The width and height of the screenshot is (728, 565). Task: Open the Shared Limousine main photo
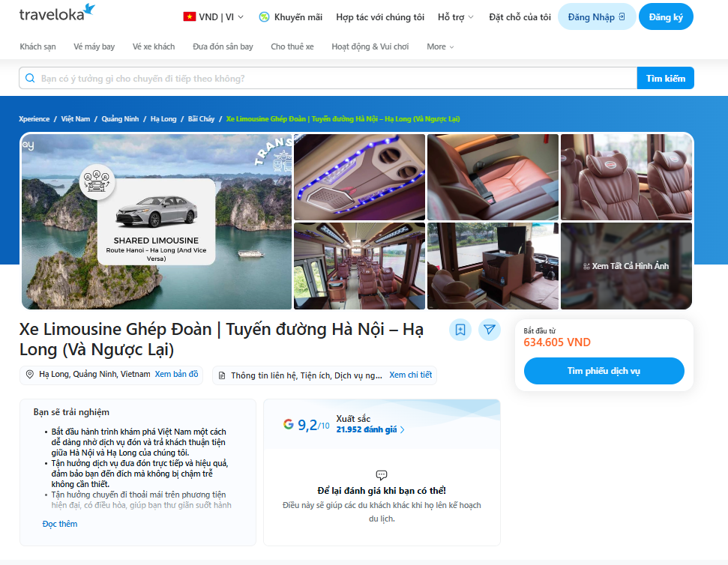(157, 221)
